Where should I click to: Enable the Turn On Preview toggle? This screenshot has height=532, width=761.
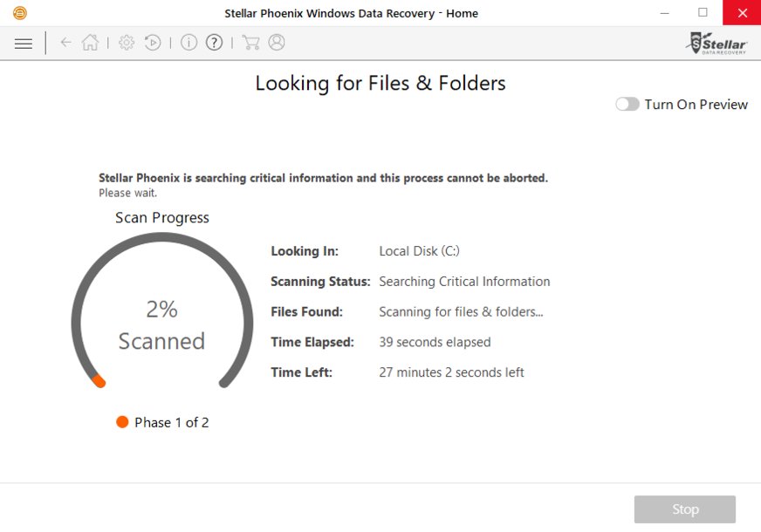[x=627, y=105]
